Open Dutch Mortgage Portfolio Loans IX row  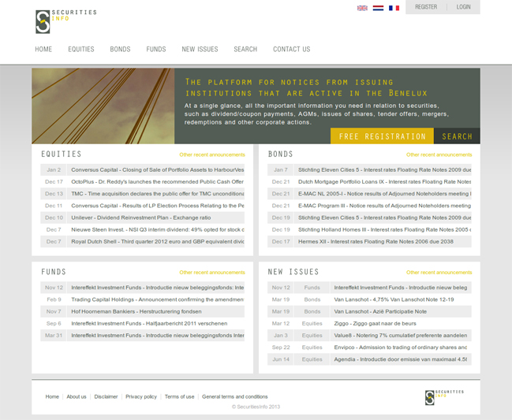tap(369, 181)
